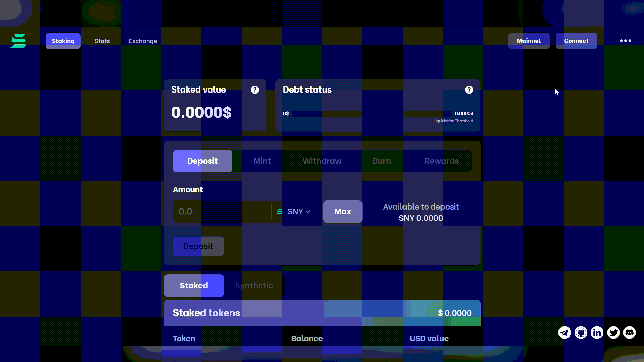The image size is (644, 362).
Task: Open the GitHub social link
Action: click(x=581, y=332)
